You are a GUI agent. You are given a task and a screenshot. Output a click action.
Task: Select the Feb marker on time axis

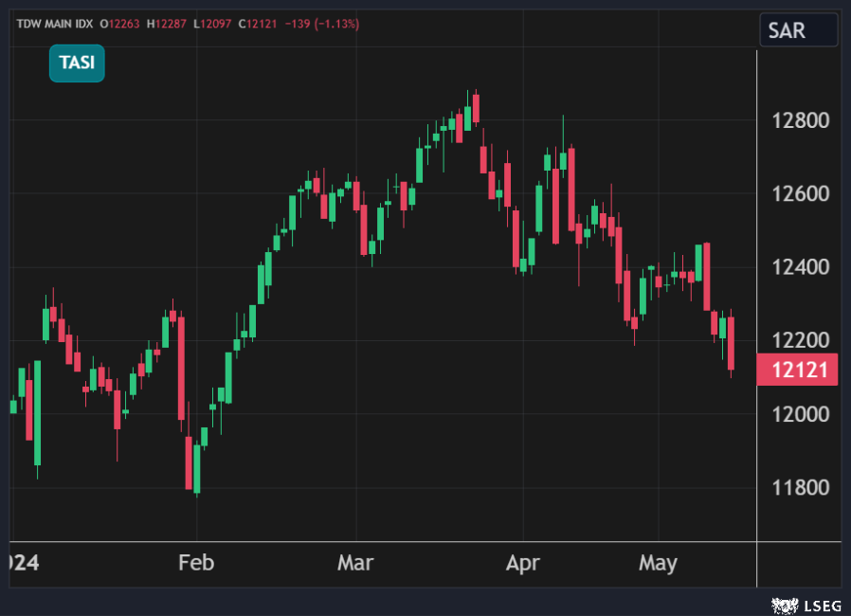(196, 563)
